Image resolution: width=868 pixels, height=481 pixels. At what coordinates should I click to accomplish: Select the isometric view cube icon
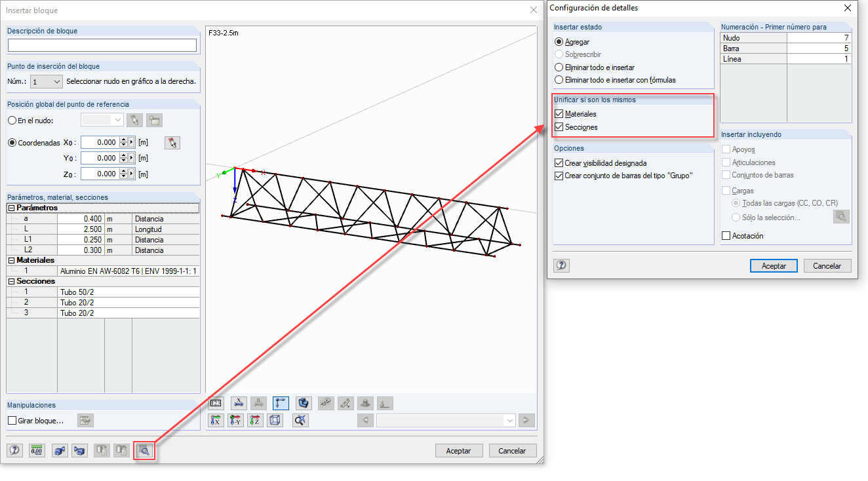pos(276,420)
